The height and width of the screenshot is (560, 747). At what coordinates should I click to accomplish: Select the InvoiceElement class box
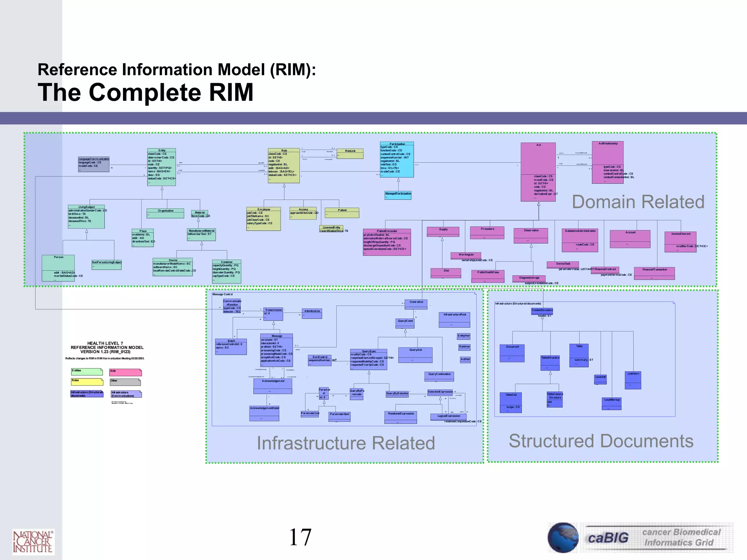(x=680, y=242)
